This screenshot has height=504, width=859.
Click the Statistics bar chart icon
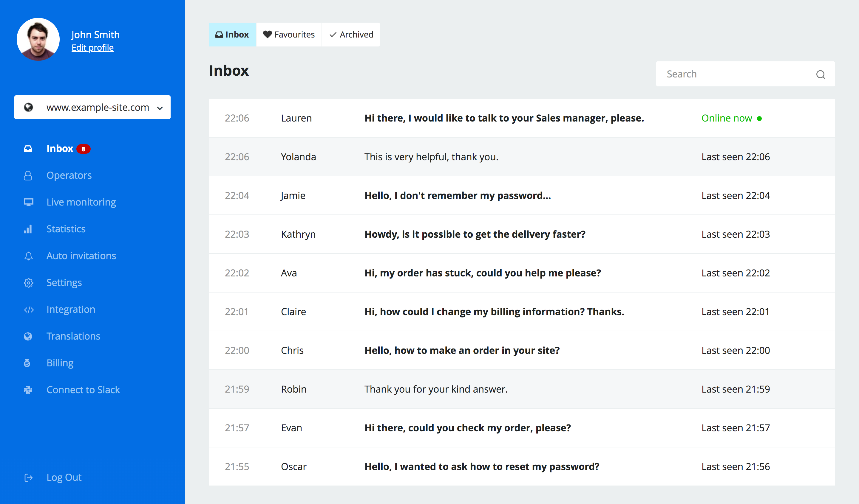click(28, 229)
